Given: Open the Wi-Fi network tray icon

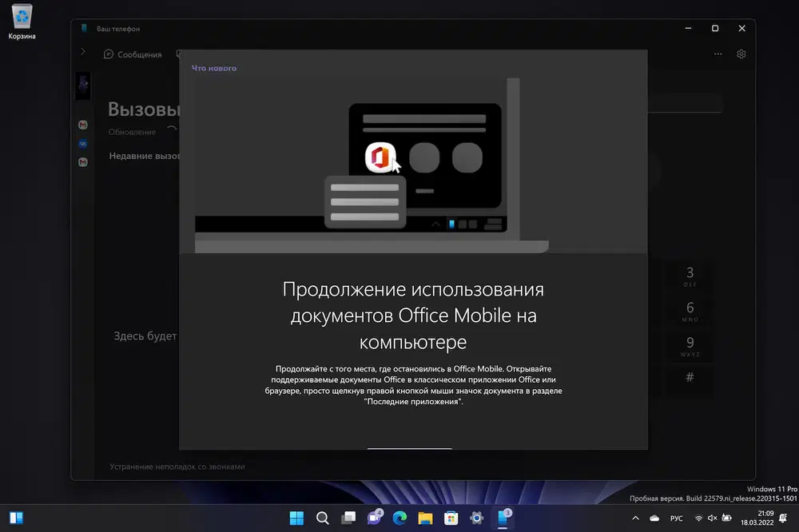Looking at the screenshot, I should coord(698,518).
